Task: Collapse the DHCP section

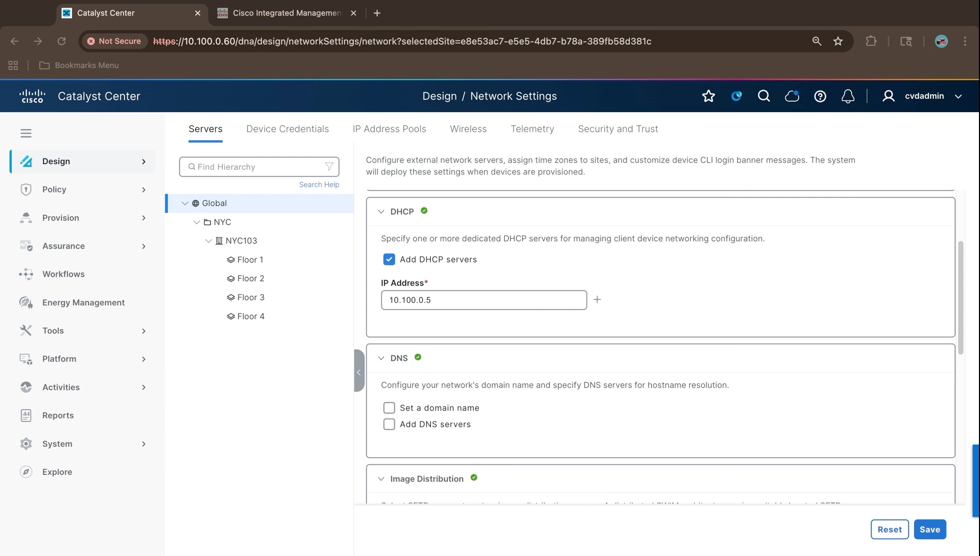Action: (x=381, y=212)
